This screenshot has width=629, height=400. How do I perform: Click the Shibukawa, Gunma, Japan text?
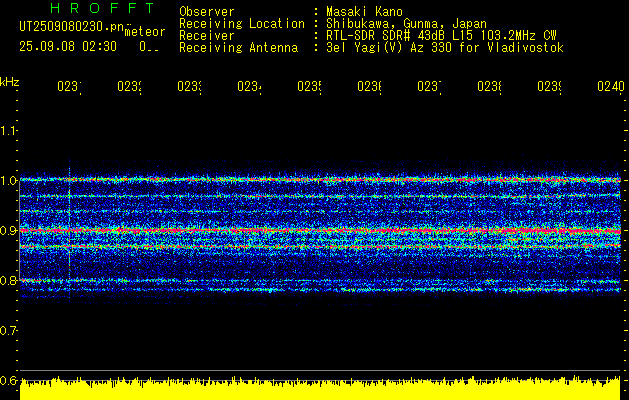pyautogui.click(x=406, y=24)
